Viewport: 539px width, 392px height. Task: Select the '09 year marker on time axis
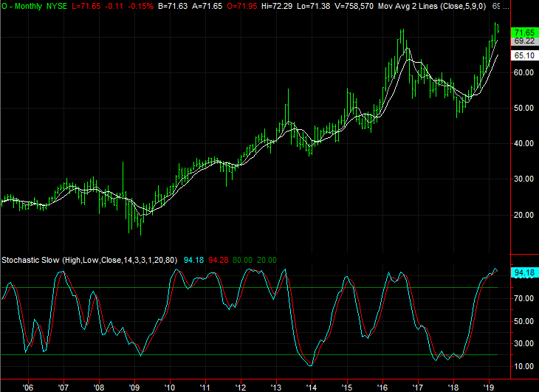click(x=134, y=386)
